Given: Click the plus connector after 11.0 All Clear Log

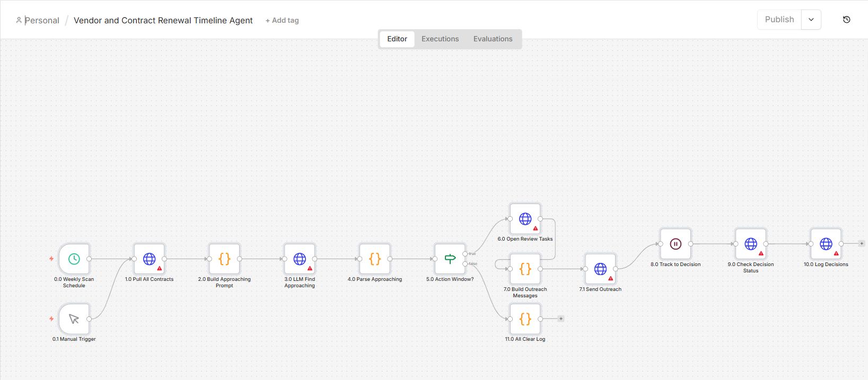Looking at the screenshot, I should 561,319.
